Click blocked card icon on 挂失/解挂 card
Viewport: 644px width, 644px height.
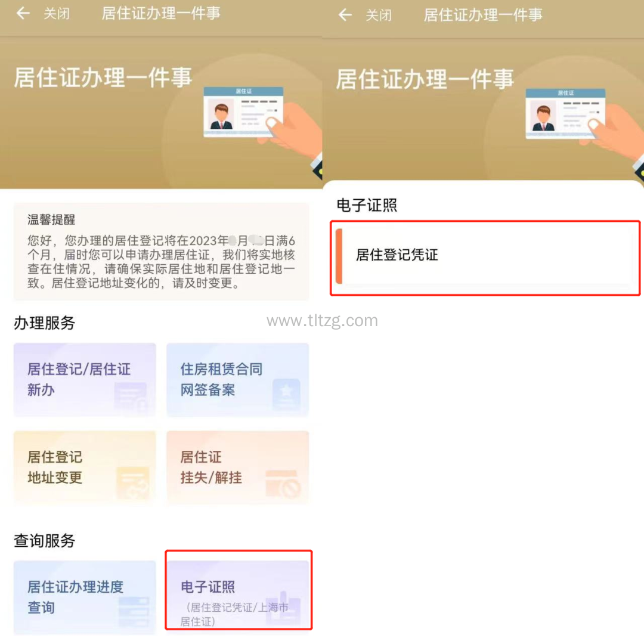(283, 484)
